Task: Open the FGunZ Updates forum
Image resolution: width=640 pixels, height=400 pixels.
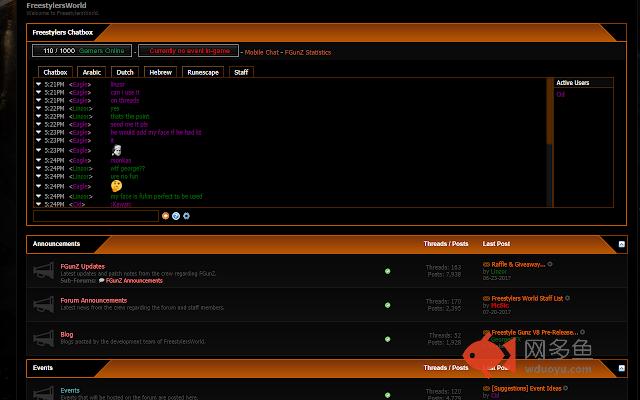Action: coord(82,266)
